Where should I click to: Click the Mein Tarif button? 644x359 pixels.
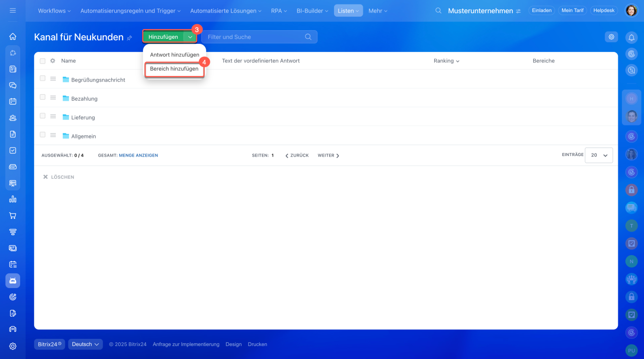click(x=573, y=11)
